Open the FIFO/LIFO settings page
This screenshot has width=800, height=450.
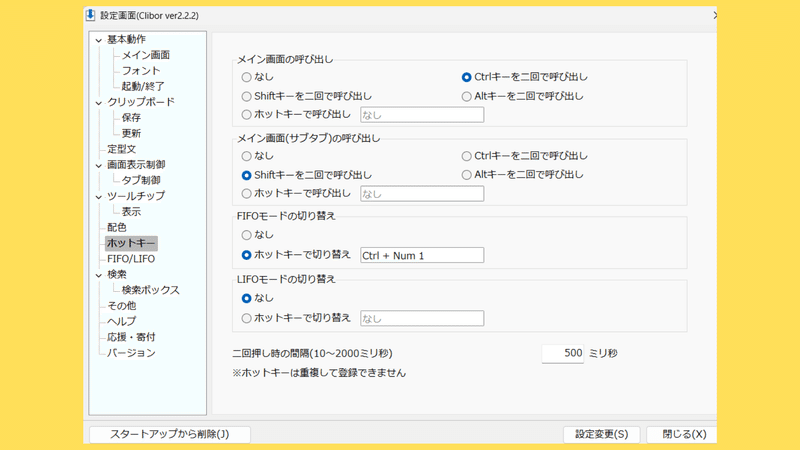coord(131,259)
